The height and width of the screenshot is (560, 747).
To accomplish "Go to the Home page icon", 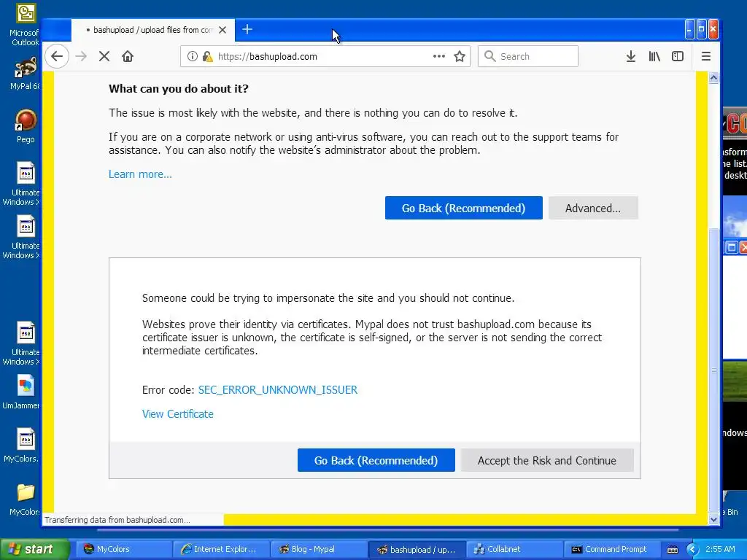I will tap(127, 56).
